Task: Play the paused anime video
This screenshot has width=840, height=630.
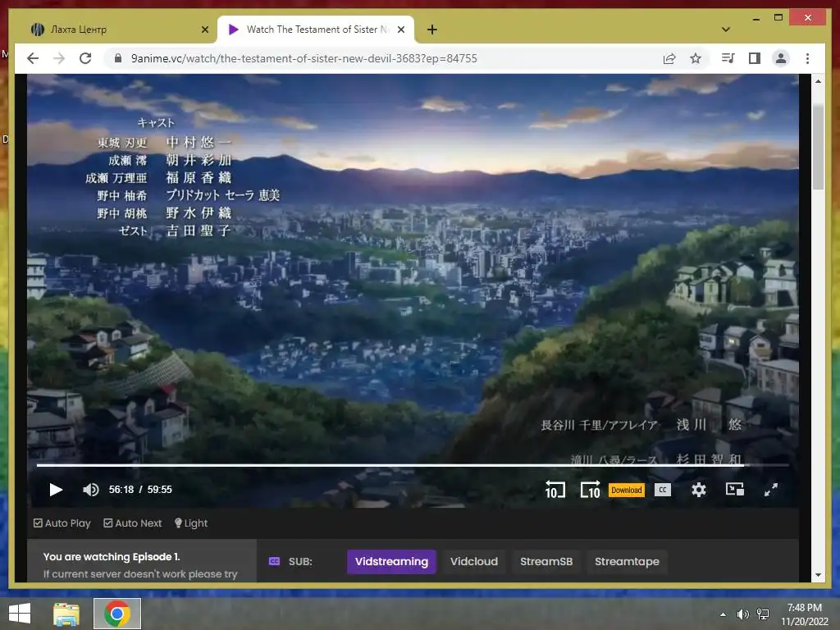Action: [x=56, y=490]
